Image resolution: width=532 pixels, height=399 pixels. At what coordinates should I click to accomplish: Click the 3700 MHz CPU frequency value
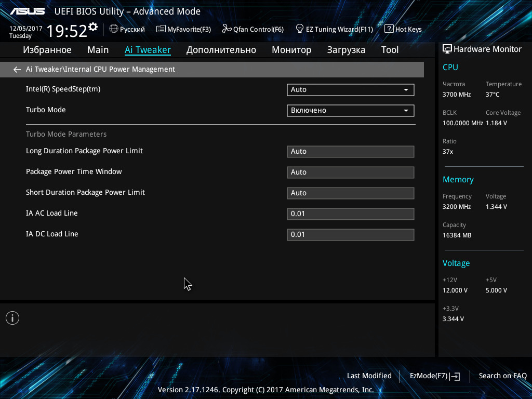point(457,95)
